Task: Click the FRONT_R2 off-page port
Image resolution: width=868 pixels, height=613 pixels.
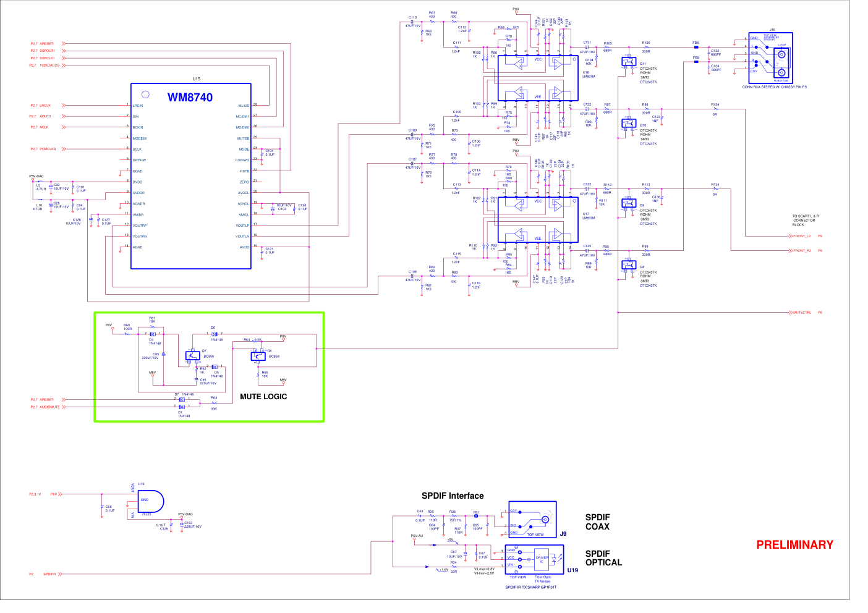Action: coord(802,251)
